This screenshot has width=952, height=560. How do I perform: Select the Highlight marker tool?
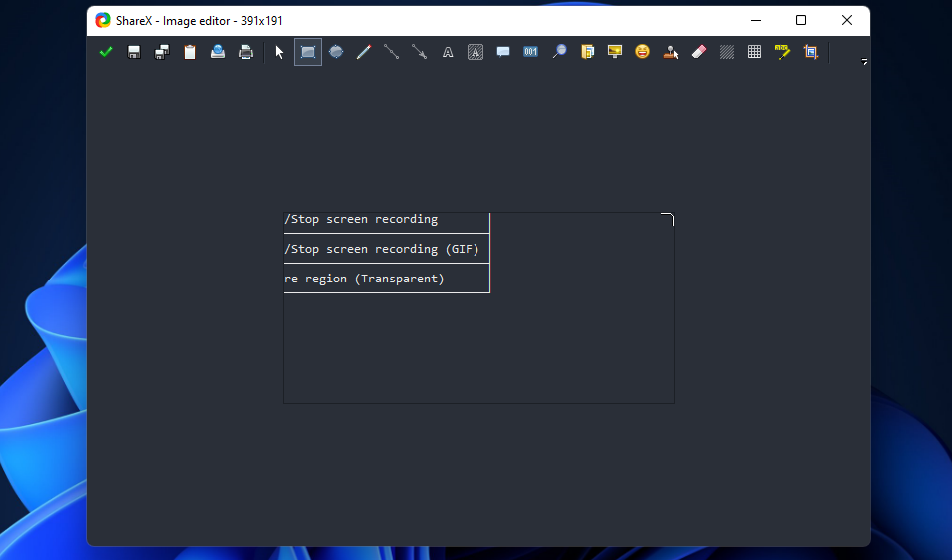click(x=782, y=52)
